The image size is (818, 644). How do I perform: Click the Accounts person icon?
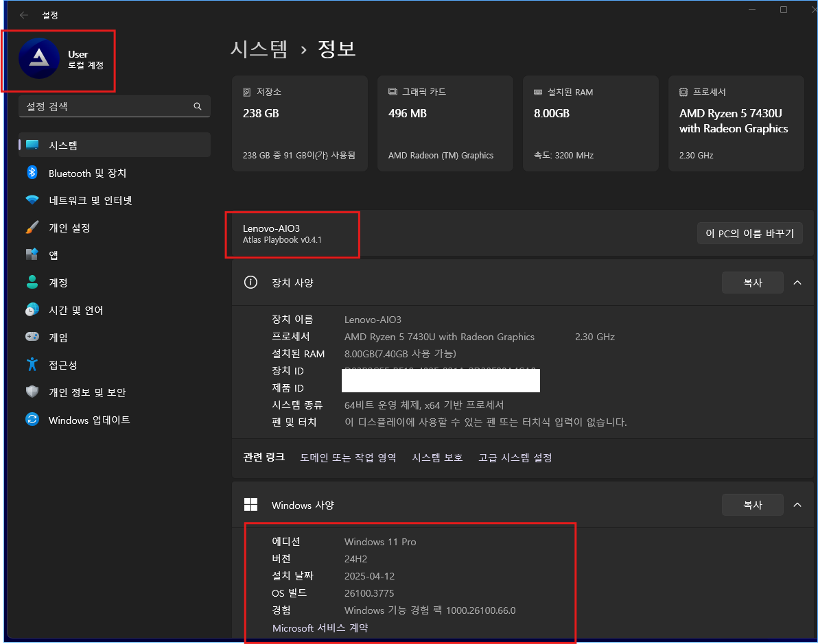click(32, 282)
